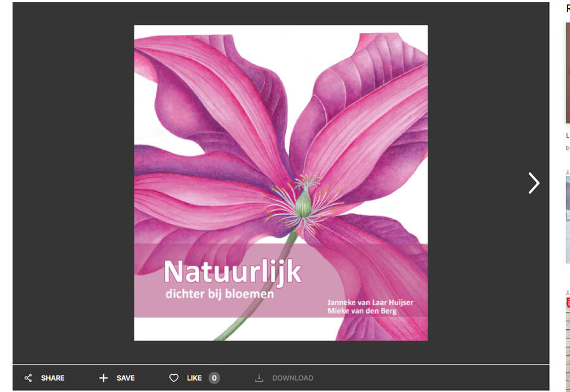
Task: Click author name Janneke van Laar Huijser
Action: click(370, 303)
